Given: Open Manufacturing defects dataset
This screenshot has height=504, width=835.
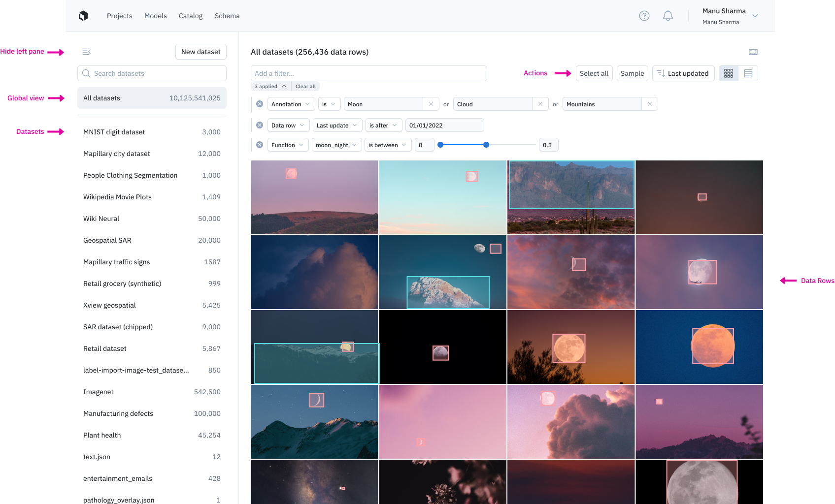Looking at the screenshot, I should [152, 413].
